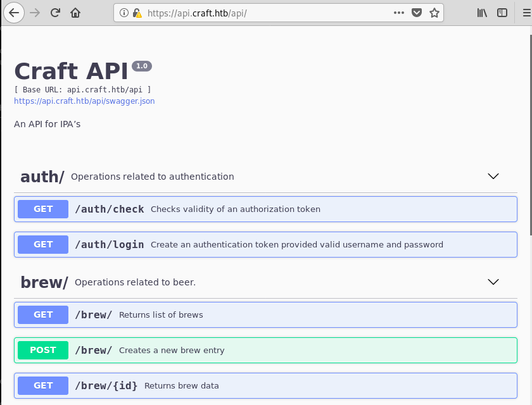Expand the GET /auth/login endpoint
The image size is (532, 405).
coord(265,244)
